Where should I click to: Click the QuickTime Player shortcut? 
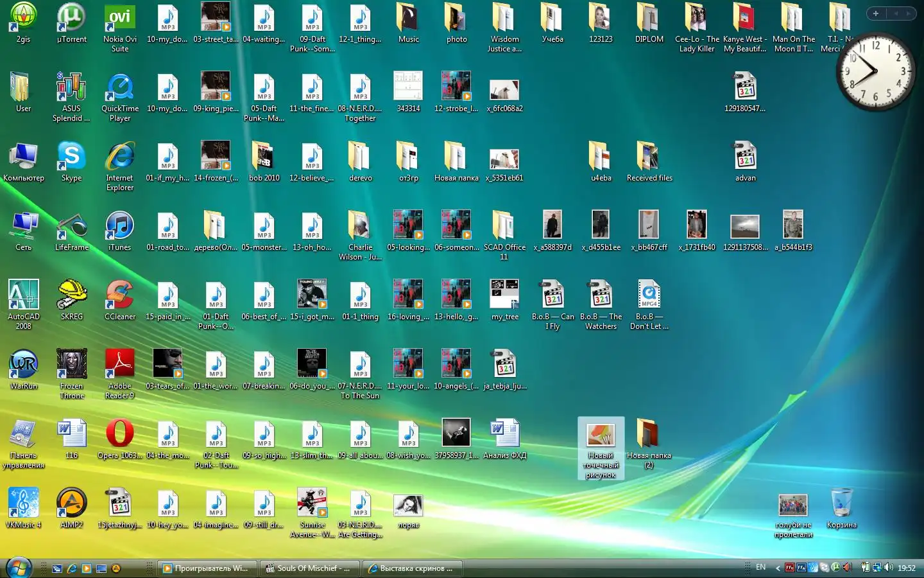coord(119,88)
